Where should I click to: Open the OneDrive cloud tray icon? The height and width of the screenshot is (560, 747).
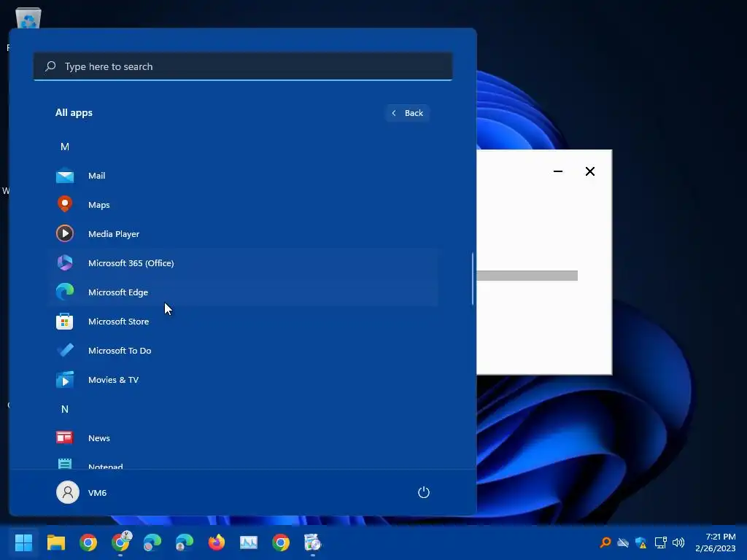pyautogui.click(x=623, y=542)
